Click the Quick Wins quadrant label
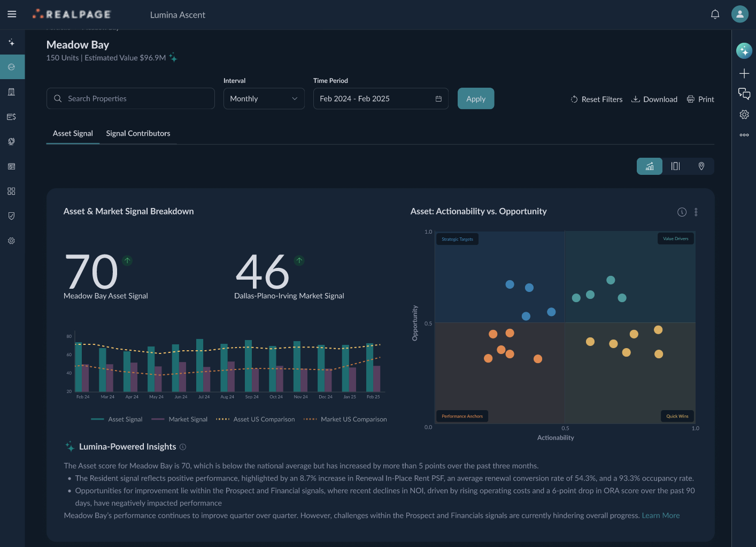The image size is (756, 547). 677,416
